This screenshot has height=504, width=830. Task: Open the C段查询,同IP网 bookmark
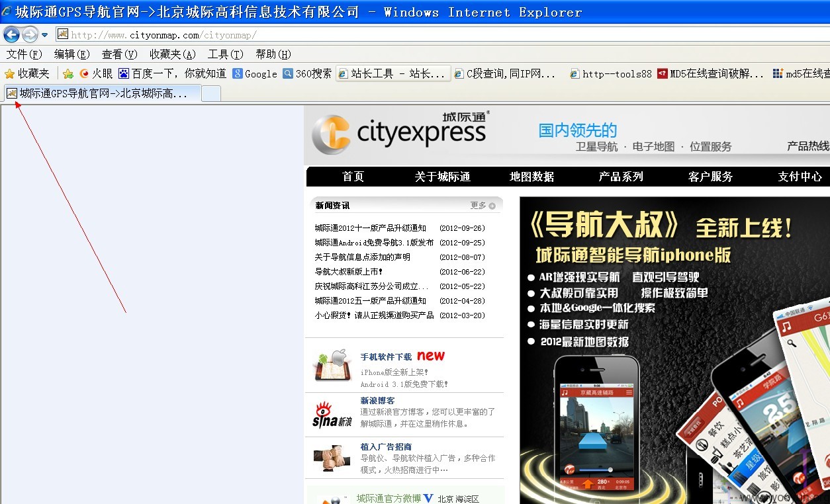[505, 73]
